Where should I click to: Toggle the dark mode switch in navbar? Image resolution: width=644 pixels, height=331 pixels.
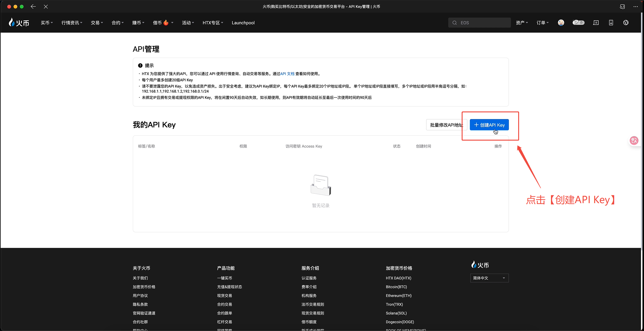click(578, 22)
